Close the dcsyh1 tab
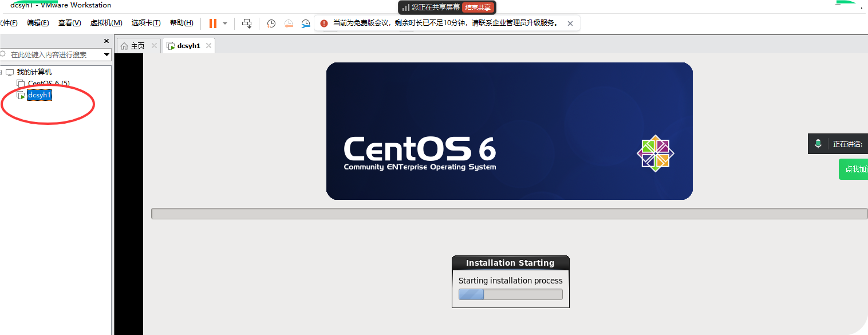Screen dimensions: 868x335 coord(208,46)
